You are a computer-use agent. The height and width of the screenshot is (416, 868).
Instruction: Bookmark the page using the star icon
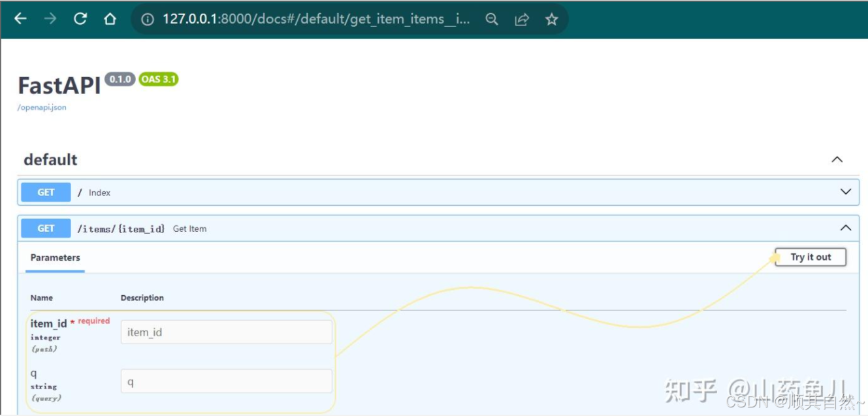click(551, 19)
